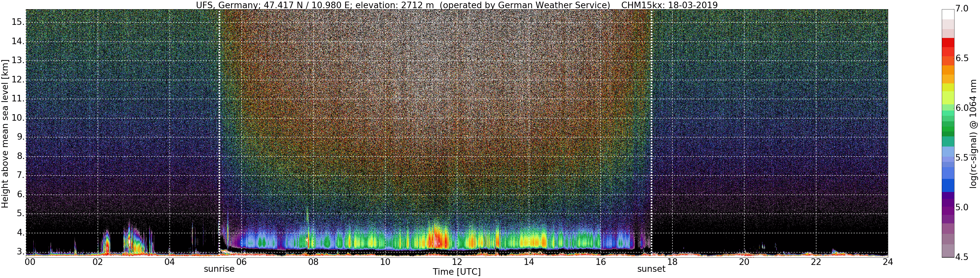Click the 'sunrise' label below the time axis

[x=219, y=269]
